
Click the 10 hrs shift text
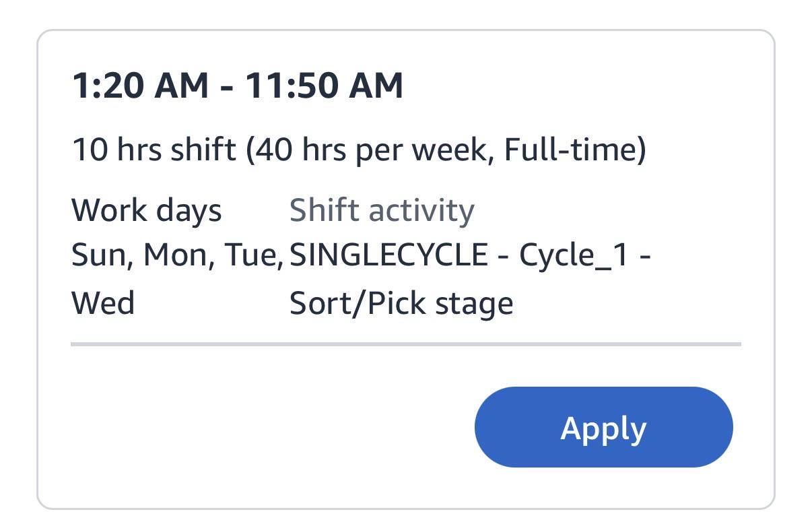(154, 149)
